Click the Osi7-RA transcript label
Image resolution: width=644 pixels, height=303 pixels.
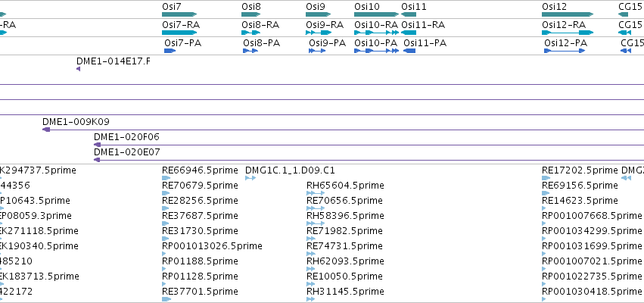(x=181, y=25)
